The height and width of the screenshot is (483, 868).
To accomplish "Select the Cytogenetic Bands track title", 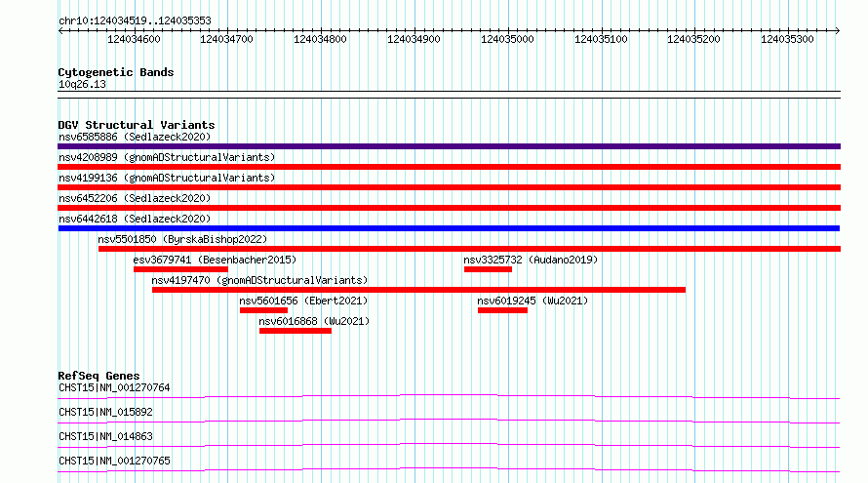I will pyautogui.click(x=116, y=72).
